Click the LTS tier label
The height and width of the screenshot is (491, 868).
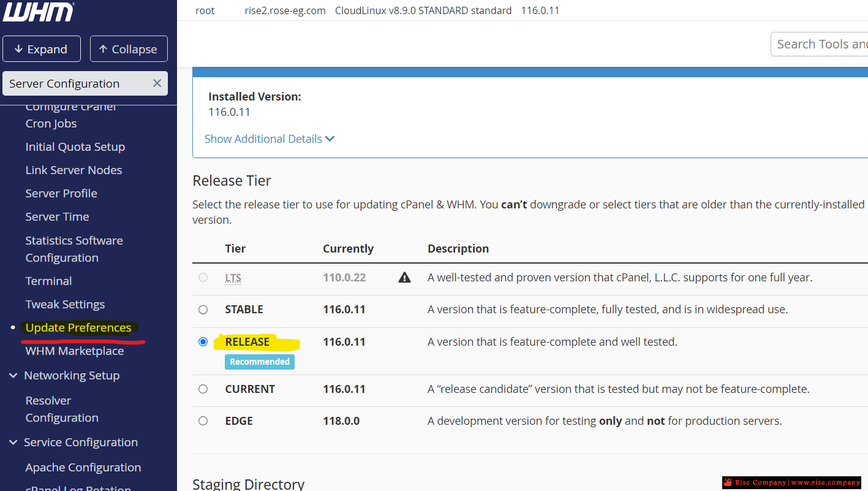tap(233, 278)
